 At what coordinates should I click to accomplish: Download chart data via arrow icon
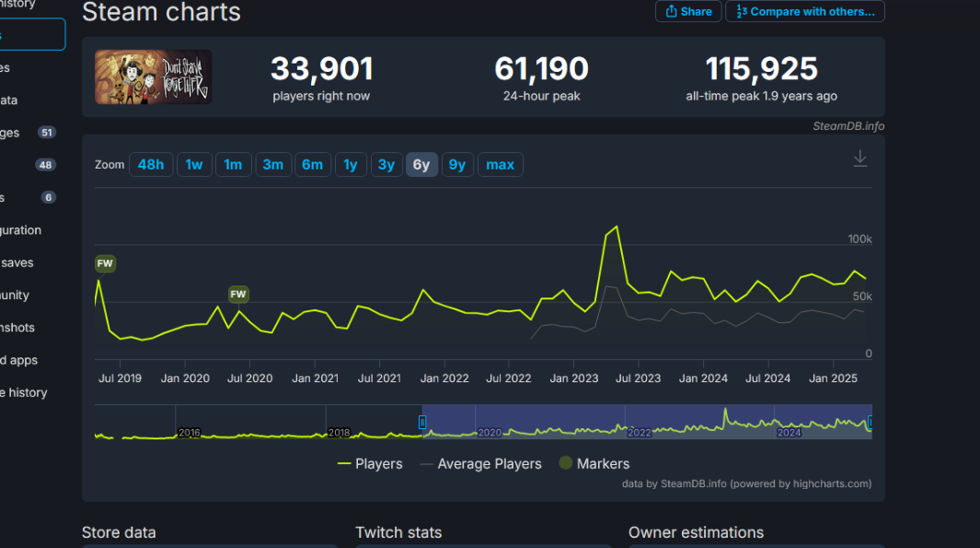[860, 158]
